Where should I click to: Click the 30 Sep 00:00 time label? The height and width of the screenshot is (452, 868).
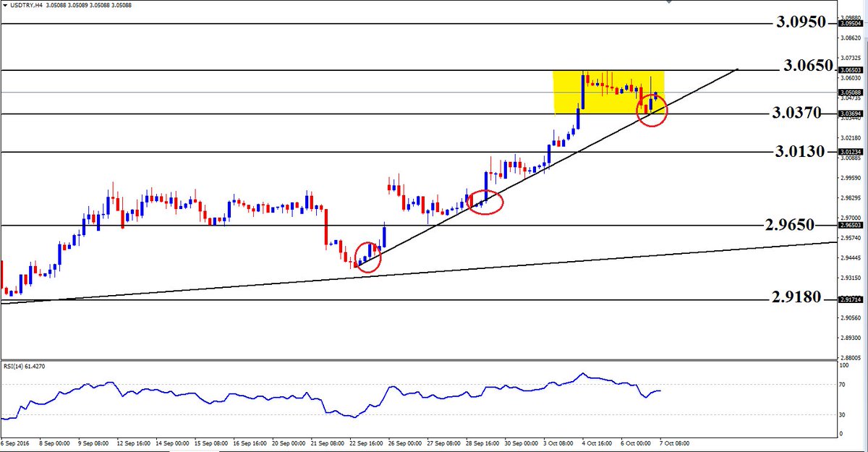pyautogui.click(x=521, y=442)
